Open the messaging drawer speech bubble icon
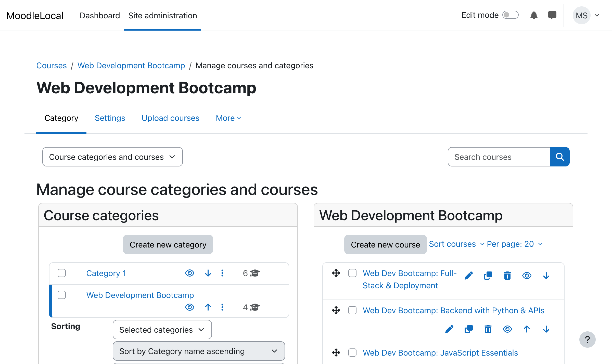The height and width of the screenshot is (364, 612). (552, 15)
